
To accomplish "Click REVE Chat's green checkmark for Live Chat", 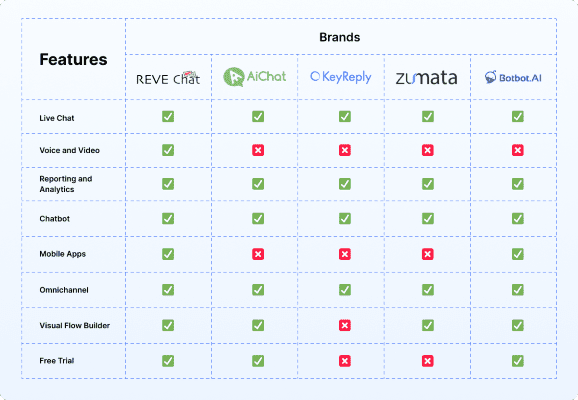I will 168,116.
